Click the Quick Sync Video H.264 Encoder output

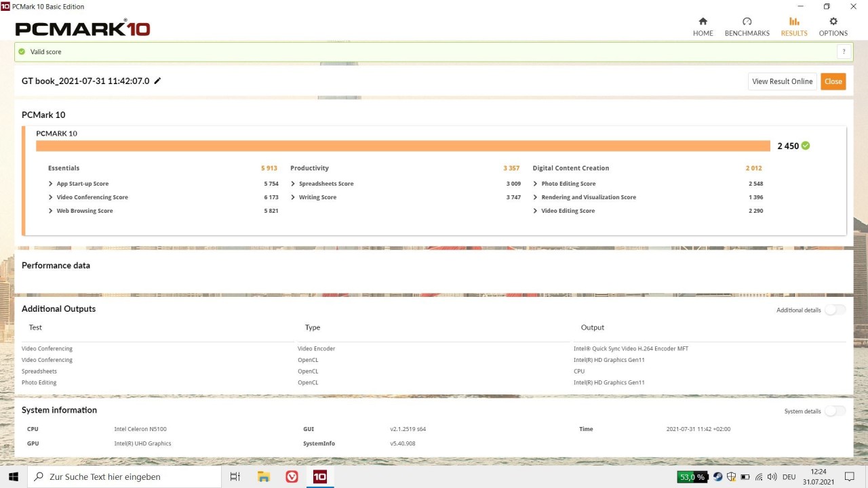click(631, 348)
